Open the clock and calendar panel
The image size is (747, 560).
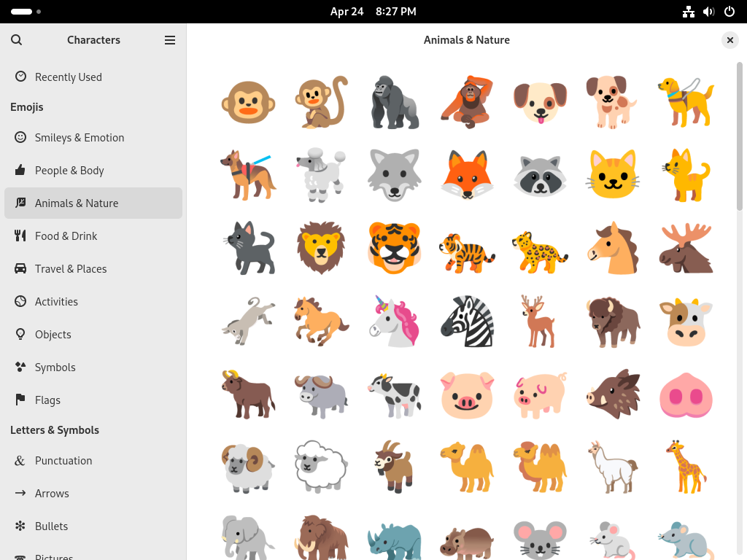click(x=373, y=12)
